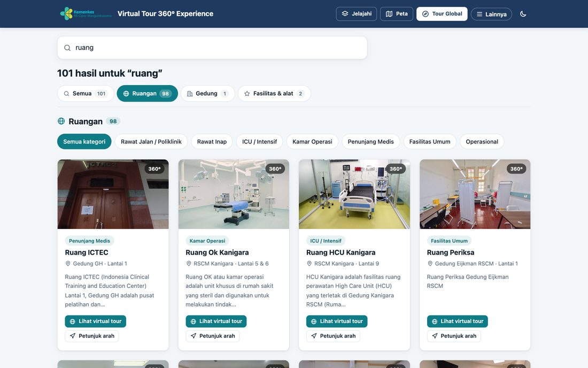Select the Operasional category chip
588x368 pixels.
pos(482,141)
